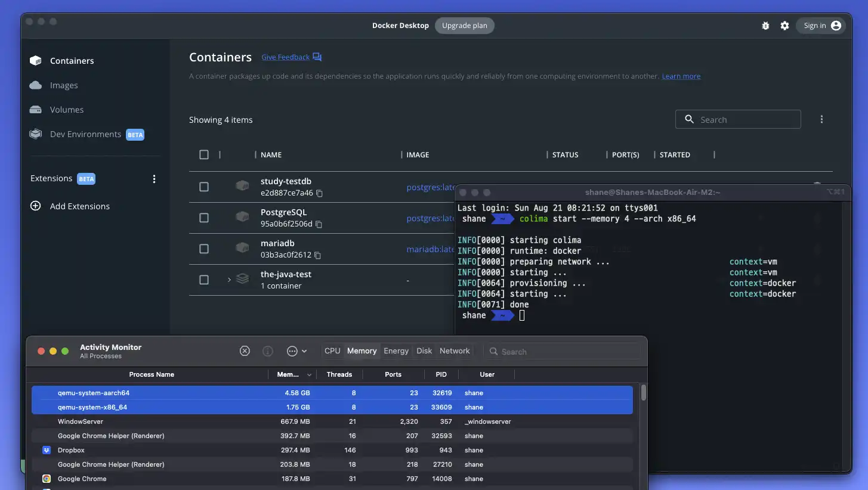This screenshot has width=868, height=490.
Task: Open the mariadb image link
Action: (431, 249)
